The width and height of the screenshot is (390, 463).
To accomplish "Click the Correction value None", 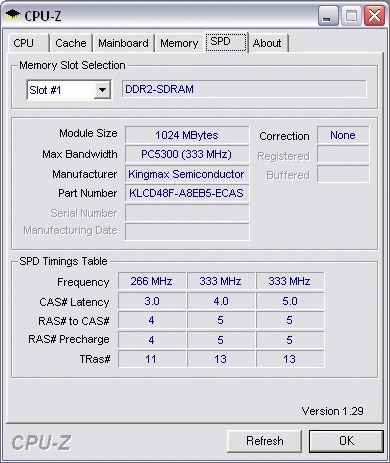I will click(343, 135).
